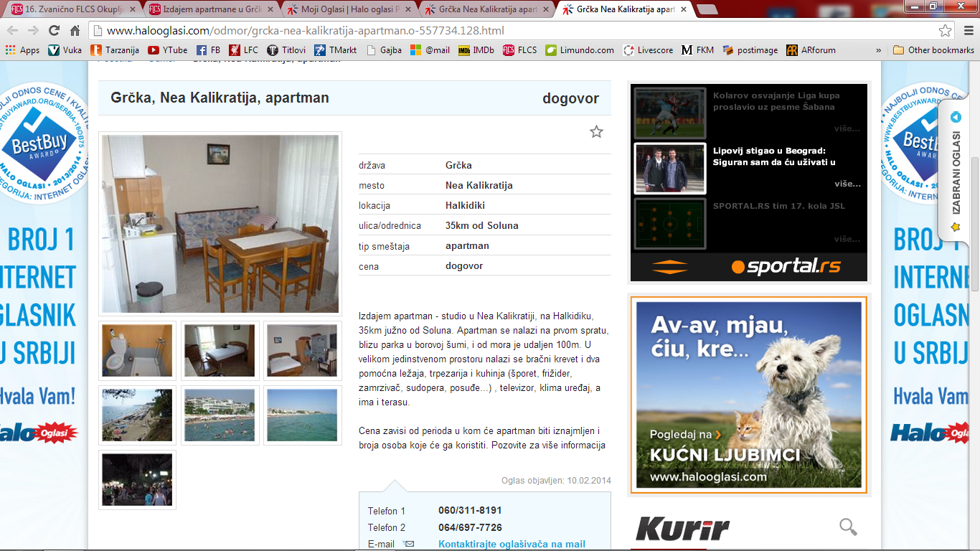
Task: Click više link under the Lipovij article
Action: click(847, 184)
